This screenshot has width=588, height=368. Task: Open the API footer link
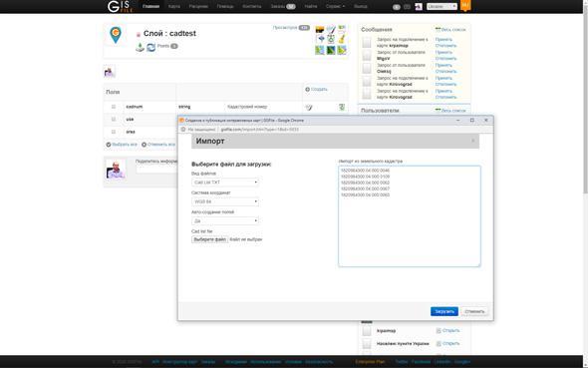pyautogui.click(x=155, y=362)
